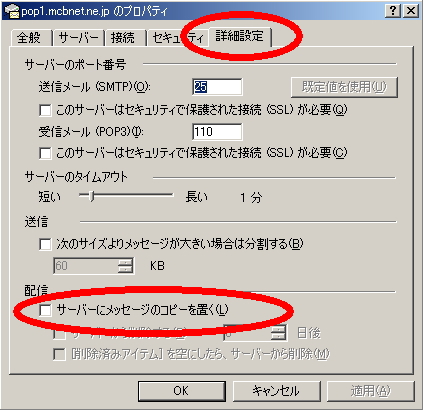The width and height of the screenshot is (423, 410).
Task: Check the split large messages option
Action: pyautogui.click(x=45, y=244)
